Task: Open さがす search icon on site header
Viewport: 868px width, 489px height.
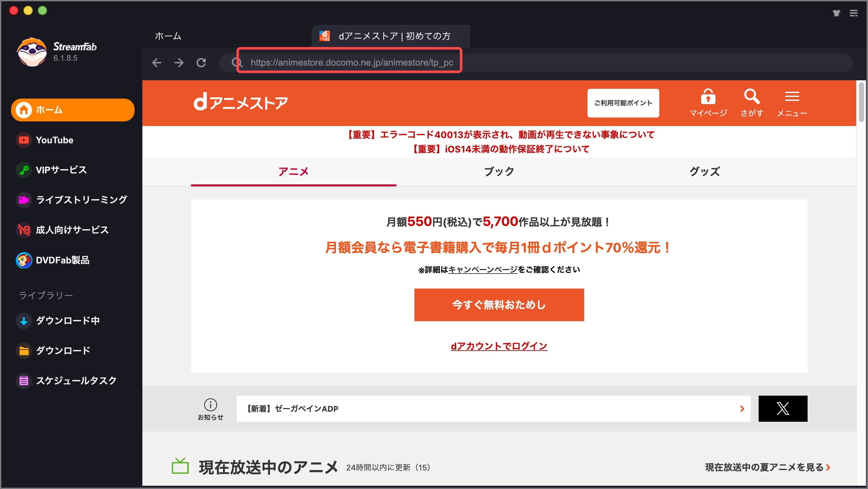Action: pos(752,103)
